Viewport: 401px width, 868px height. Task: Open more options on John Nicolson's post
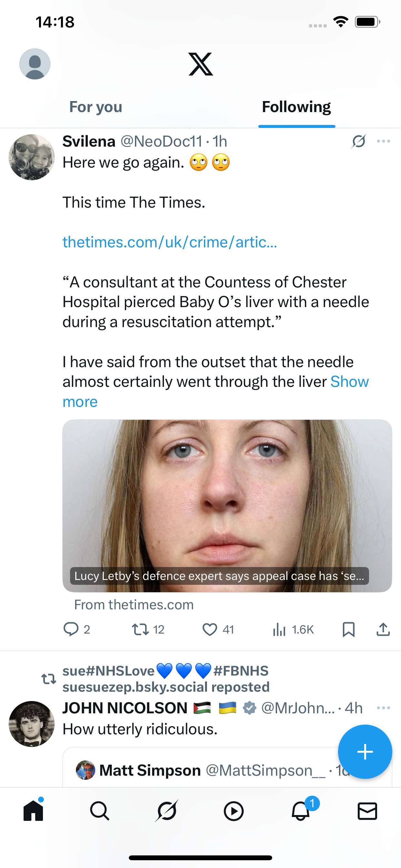tap(384, 708)
